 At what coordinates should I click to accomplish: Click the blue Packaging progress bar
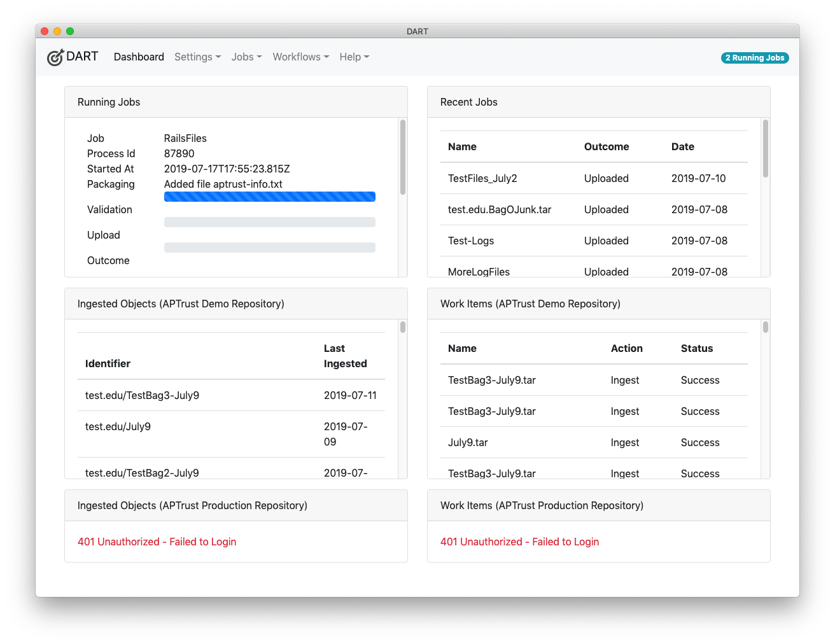(269, 197)
